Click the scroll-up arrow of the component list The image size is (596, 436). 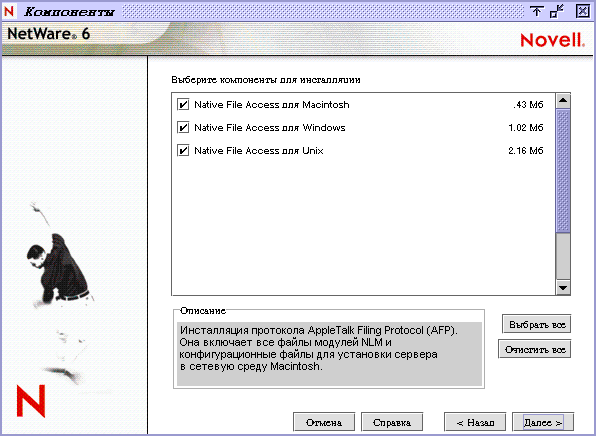click(x=563, y=101)
